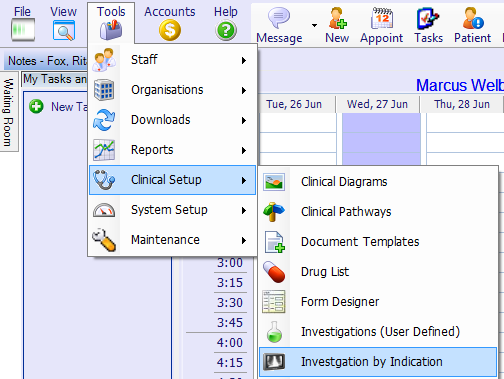Expand the Clinical Setup submenu arrow

(244, 180)
